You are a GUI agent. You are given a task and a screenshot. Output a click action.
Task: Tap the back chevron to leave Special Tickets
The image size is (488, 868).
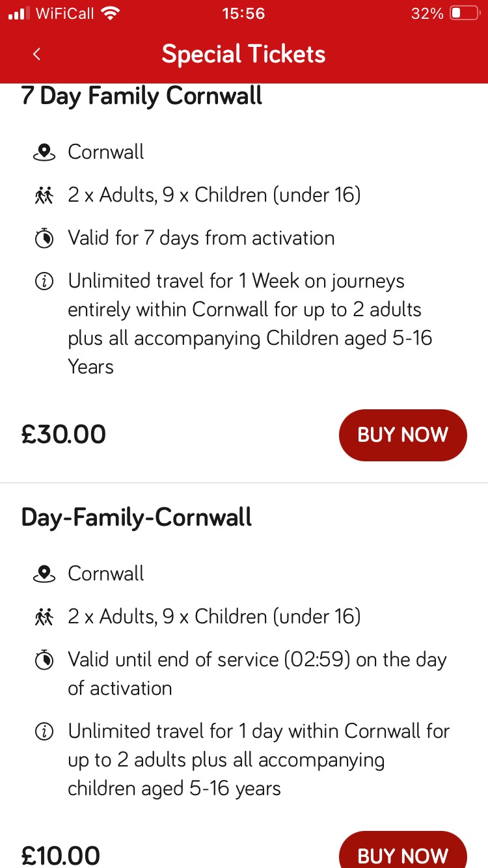click(36, 54)
